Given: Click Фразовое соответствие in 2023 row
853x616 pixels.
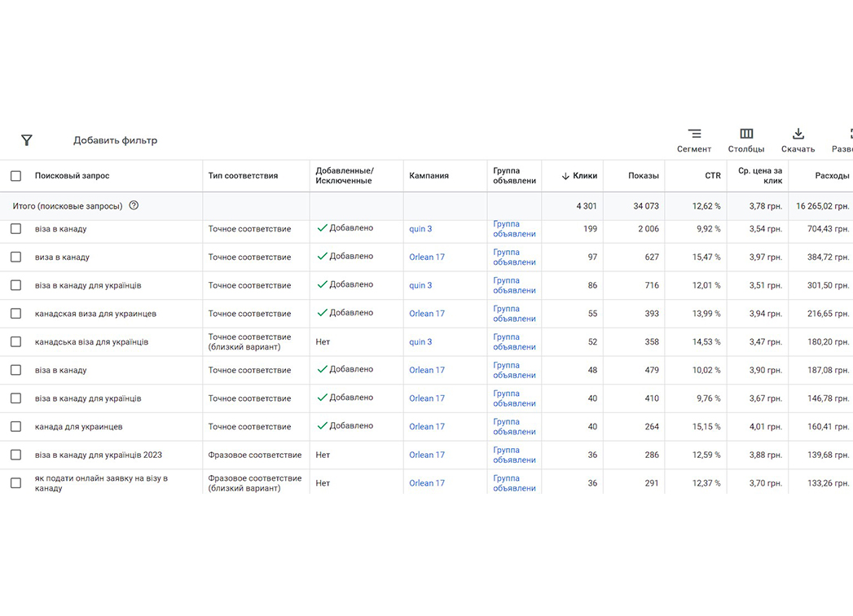Looking at the screenshot, I should 254,455.
